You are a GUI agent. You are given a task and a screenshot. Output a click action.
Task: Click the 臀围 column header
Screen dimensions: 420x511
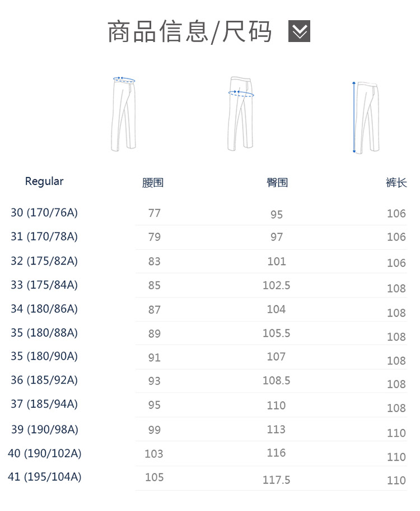(277, 183)
